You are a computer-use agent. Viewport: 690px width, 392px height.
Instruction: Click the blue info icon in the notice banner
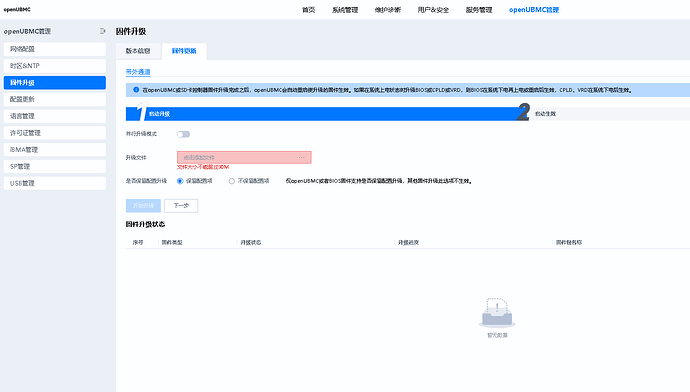(136, 90)
